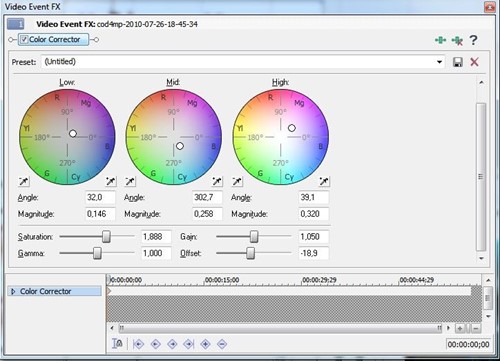This screenshot has width=500, height=361.
Task: Zoom in keyframe timeline with plus button
Action: [x=460, y=328]
